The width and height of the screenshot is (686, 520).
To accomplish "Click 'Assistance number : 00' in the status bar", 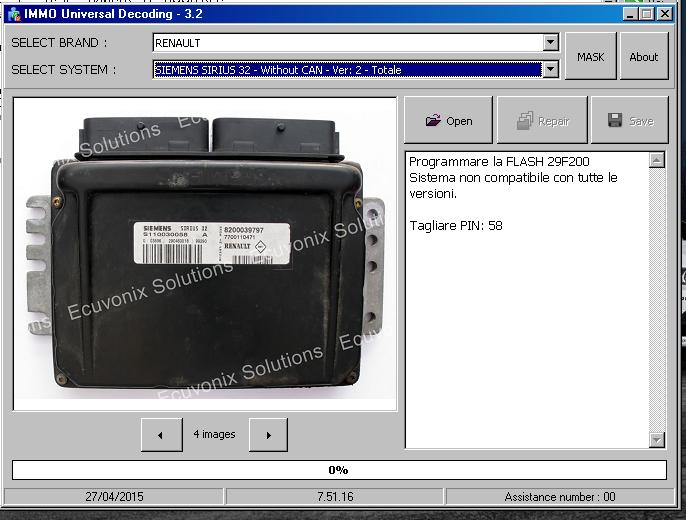I will [x=560, y=497].
